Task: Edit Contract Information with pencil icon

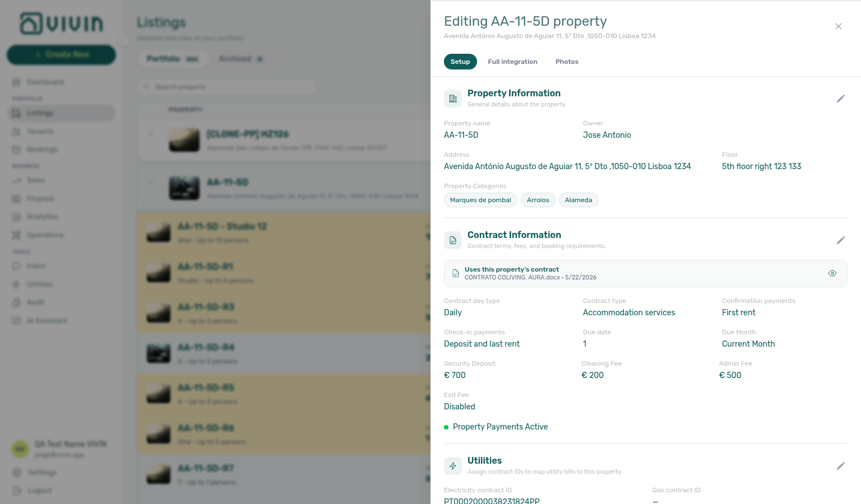Action: pos(840,240)
